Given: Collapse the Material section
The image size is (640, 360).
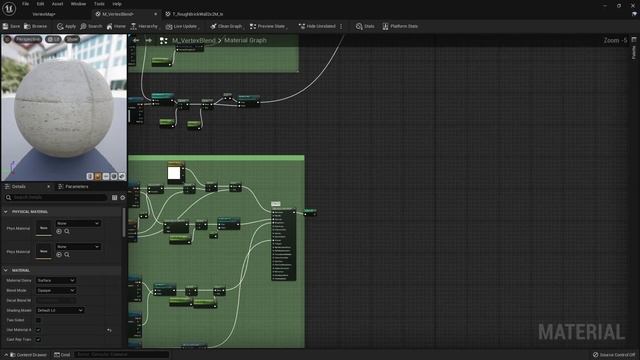Looking at the screenshot, I should pos(6,270).
